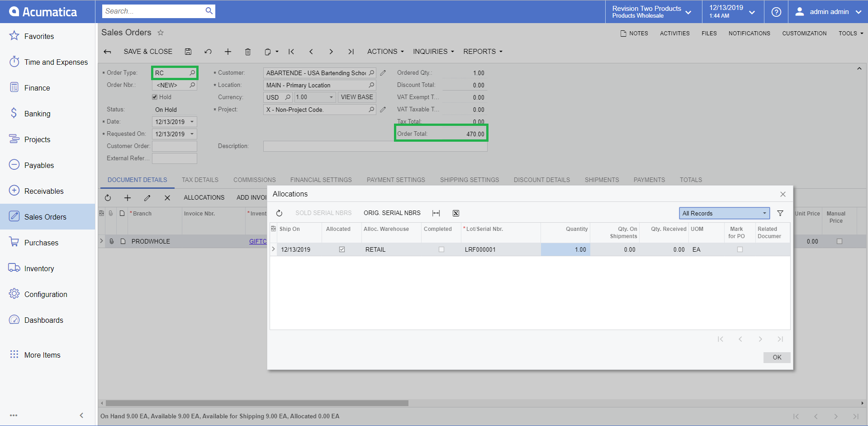Viewport: 868px width, 426px height.
Task: Open the admin admin user menu
Action: click(x=828, y=12)
